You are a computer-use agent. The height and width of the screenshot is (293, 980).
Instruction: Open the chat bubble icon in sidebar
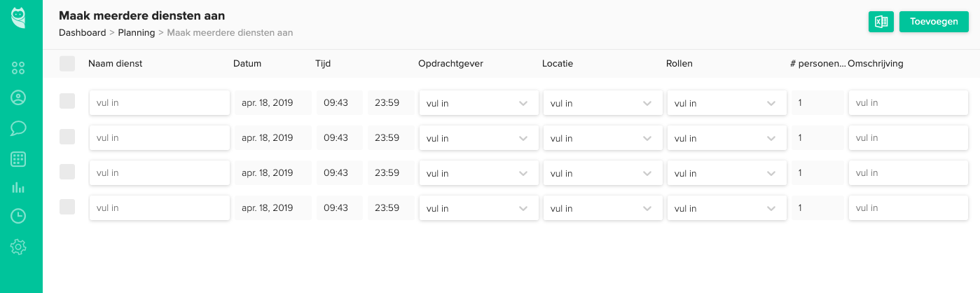tap(18, 128)
